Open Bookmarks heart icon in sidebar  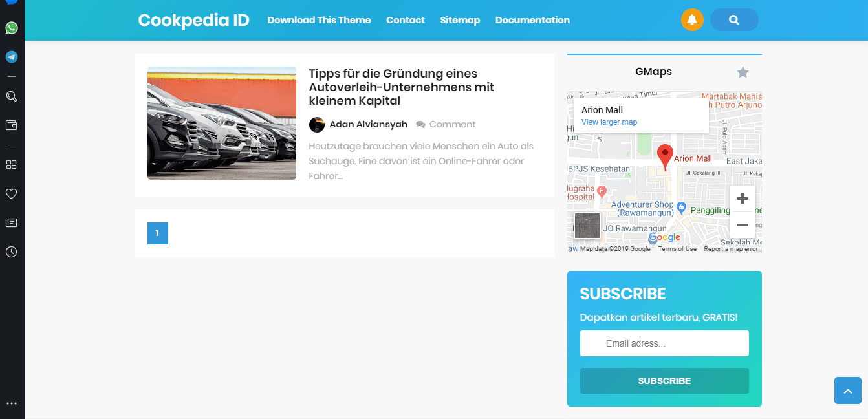(x=12, y=193)
